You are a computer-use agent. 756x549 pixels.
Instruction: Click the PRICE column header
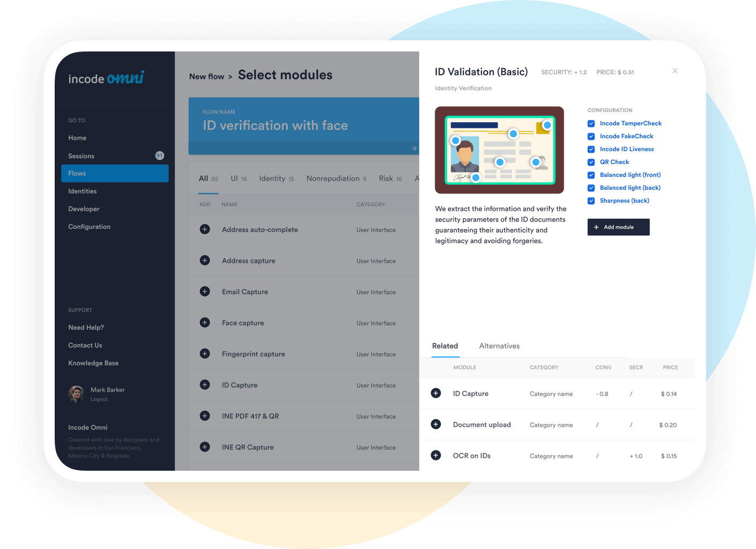670,367
